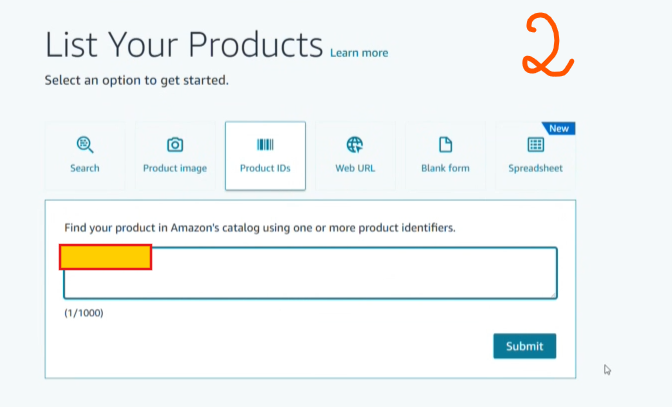The width and height of the screenshot is (672, 407).
Task: Click the (1/1000) identifier counter
Action: coord(83,313)
